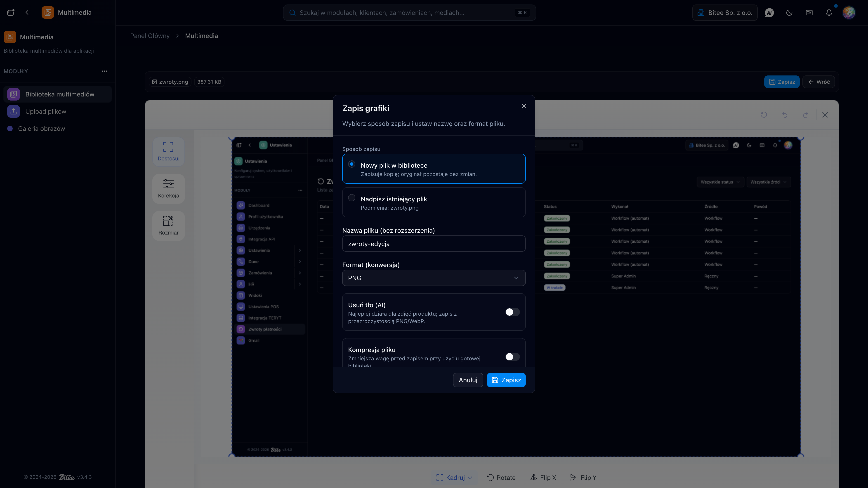Click the Multimedia breadcrumb
Screen dimensions: 868x488
(201, 36)
